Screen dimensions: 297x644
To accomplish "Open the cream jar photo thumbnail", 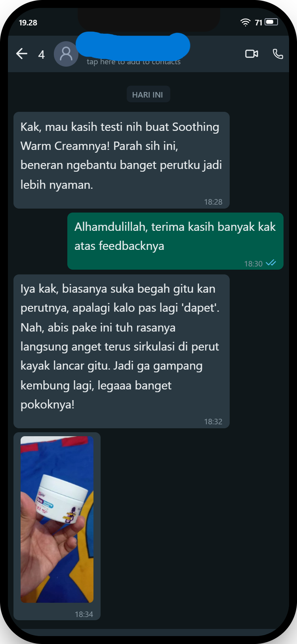I will 57,519.
